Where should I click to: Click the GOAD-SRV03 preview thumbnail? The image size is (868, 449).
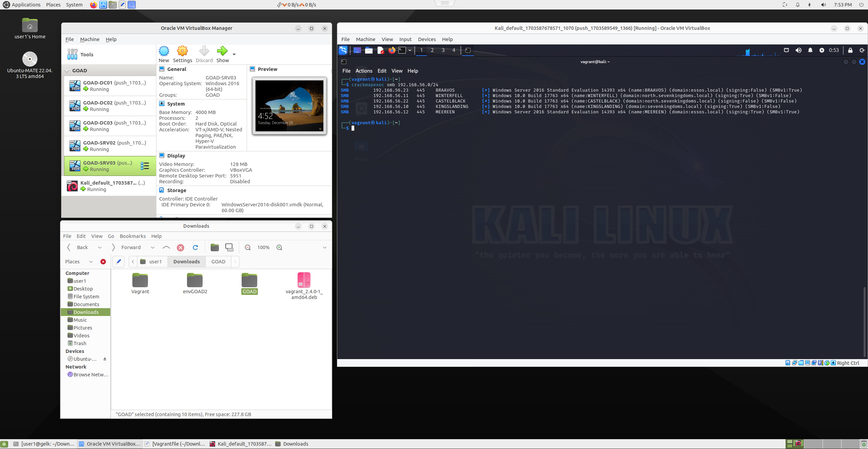pyautogui.click(x=289, y=106)
